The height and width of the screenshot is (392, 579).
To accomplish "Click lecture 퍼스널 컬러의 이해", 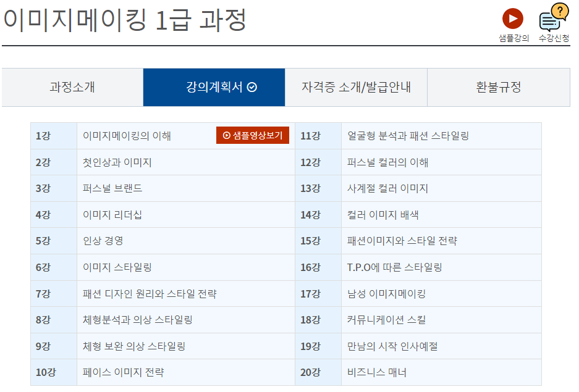I will (387, 162).
